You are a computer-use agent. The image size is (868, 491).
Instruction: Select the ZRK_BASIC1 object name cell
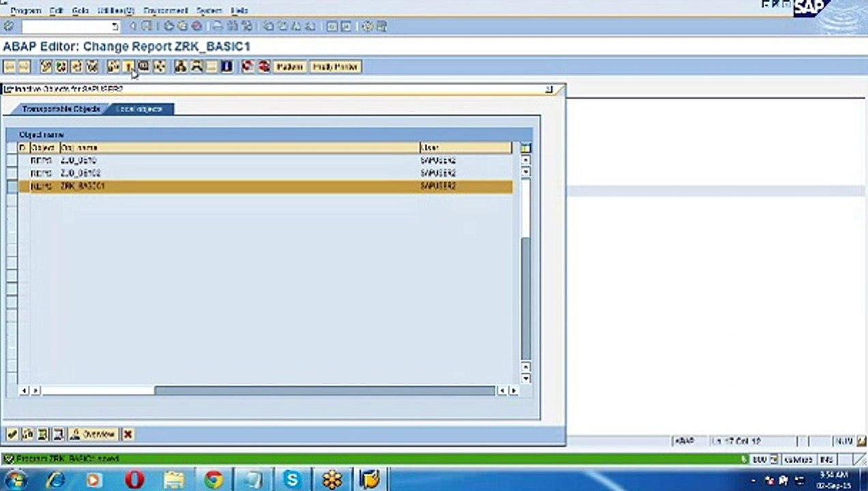(83, 186)
